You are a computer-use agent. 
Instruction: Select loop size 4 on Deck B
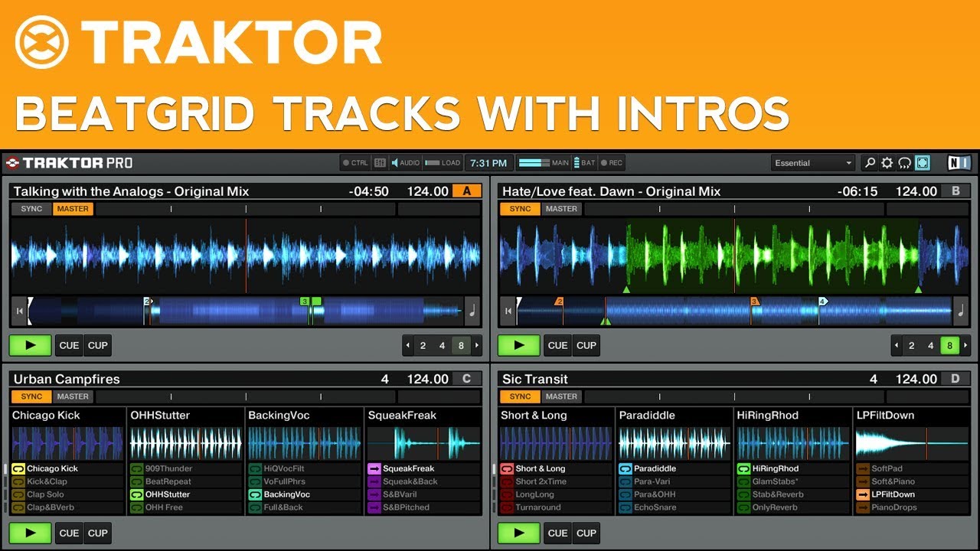930,346
